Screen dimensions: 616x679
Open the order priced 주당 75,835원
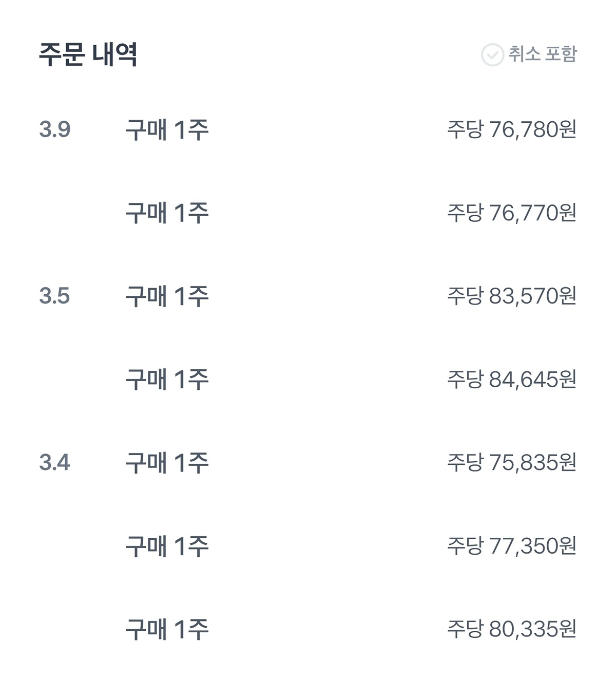point(511,462)
